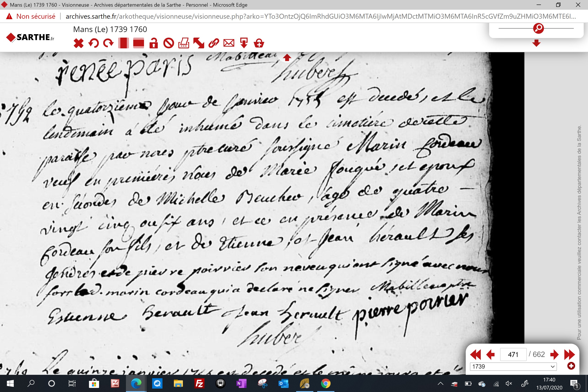
Task: Collapse the toolbar with the red up arrow
Action: tap(287, 58)
